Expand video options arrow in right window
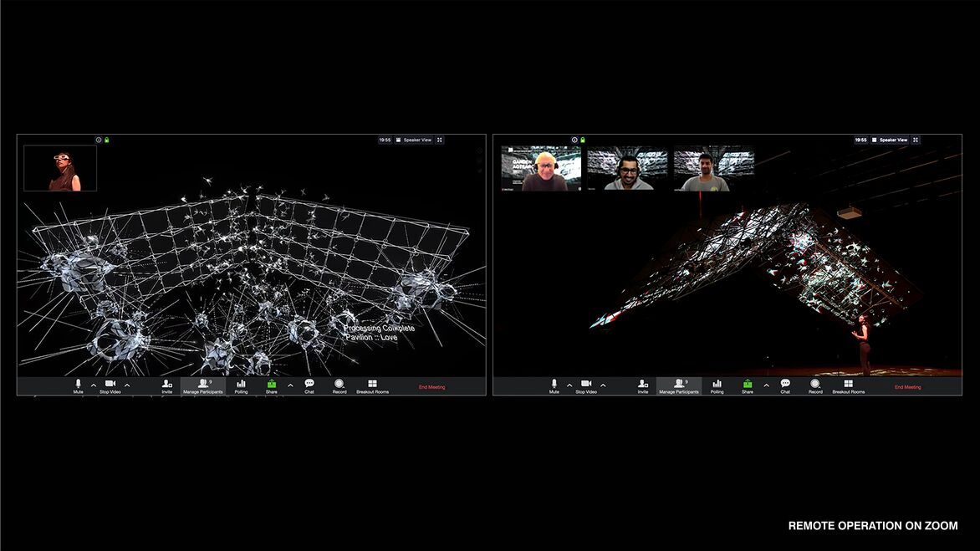This screenshot has height=551, width=980. click(x=603, y=385)
